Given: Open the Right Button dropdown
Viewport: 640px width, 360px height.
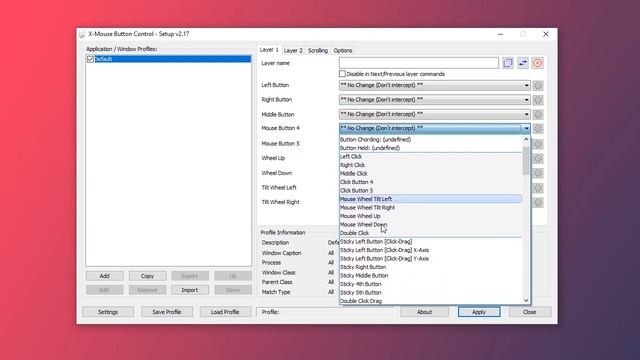Looking at the screenshot, I should [x=434, y=100].
